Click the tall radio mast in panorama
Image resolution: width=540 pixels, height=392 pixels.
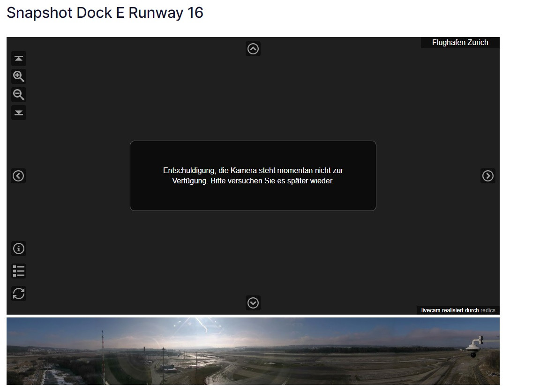tap(103, 349)
